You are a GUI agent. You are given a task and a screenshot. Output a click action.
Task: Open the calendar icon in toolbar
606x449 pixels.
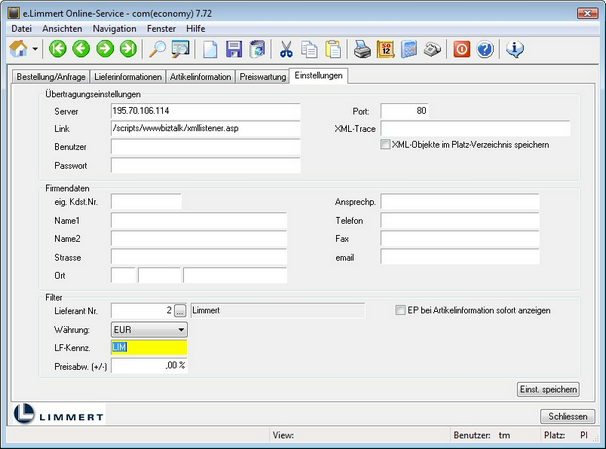(x=386, y=49)
